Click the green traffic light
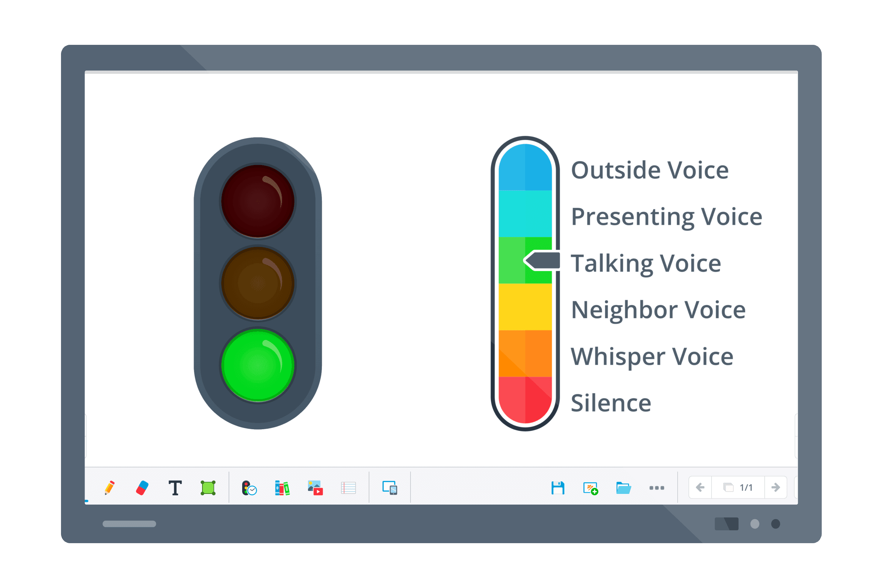 tap(258, 365)
